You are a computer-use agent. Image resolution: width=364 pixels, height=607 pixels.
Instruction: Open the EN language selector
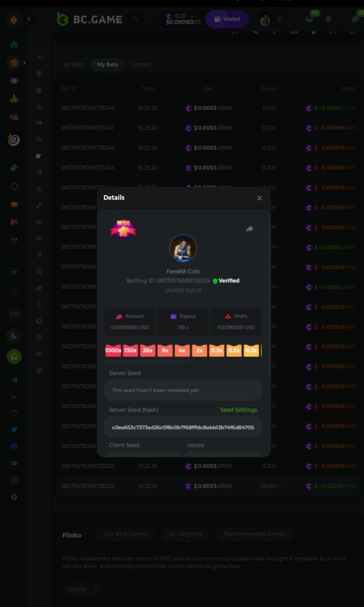(14, 314)
